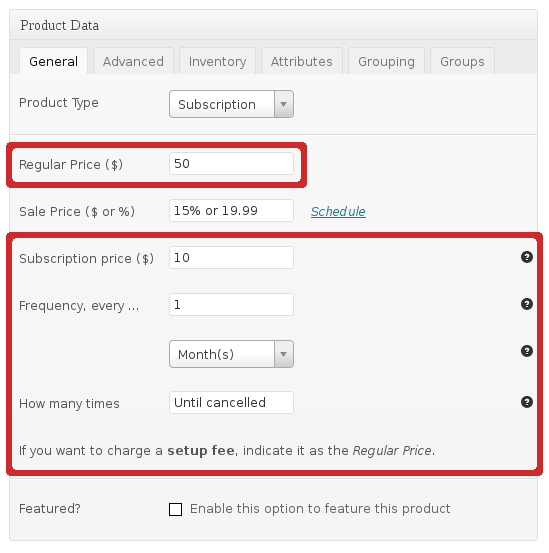This screenshot has height=553, width=549.
Task: Click the How many times input field
Action: (231, 402)
